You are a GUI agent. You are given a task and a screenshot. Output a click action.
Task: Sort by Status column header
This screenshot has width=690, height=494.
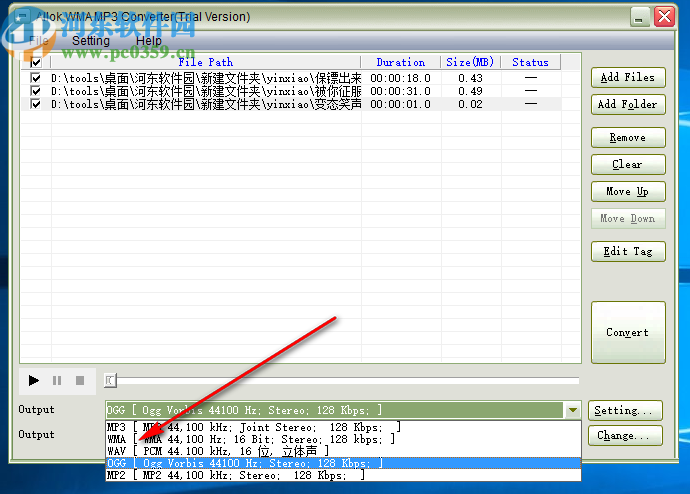(x=530, y=62)
